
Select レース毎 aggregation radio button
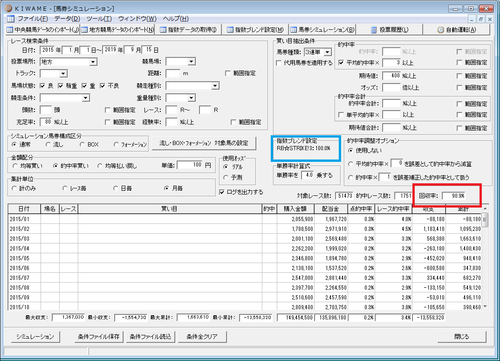click(x=65, y=188)
